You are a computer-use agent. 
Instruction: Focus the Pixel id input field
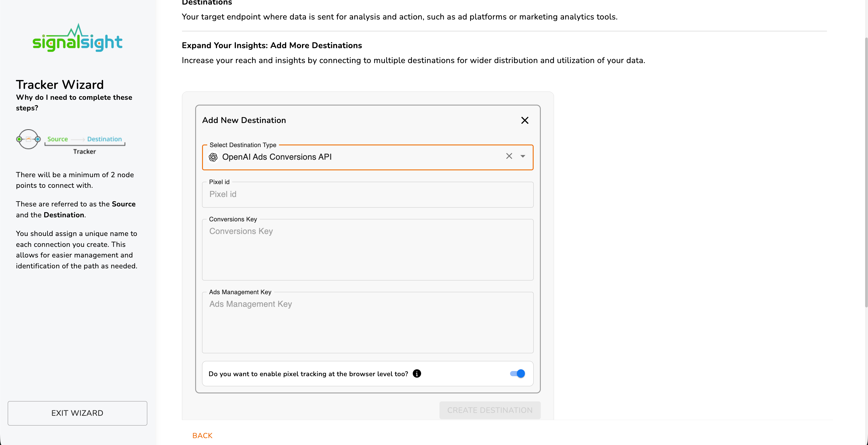[x=368, y=194]
